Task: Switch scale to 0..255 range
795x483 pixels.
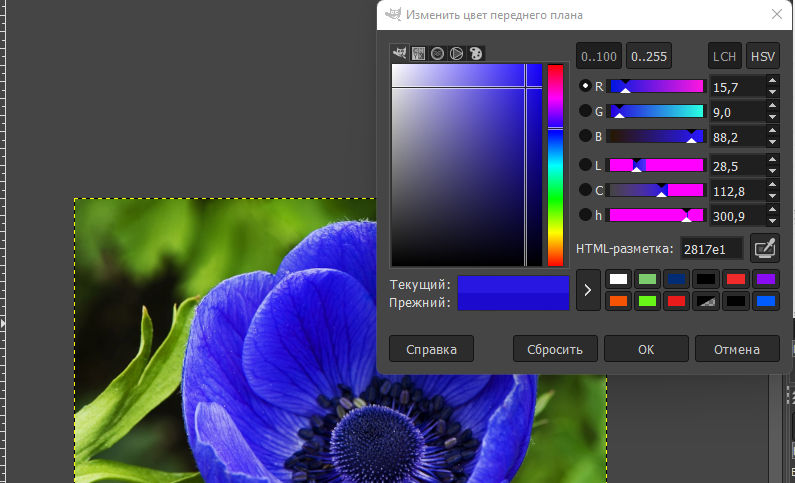Action: coord(648,56)
